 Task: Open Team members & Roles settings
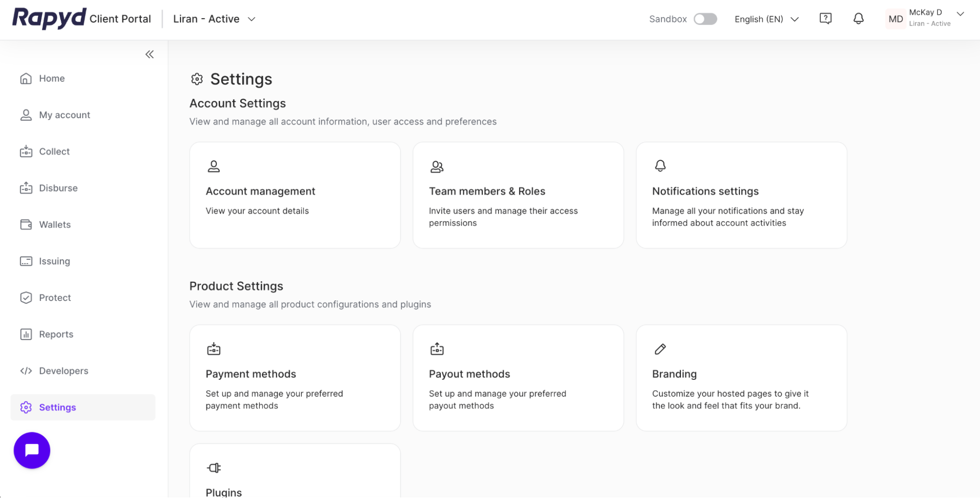(x=518, y=195)
